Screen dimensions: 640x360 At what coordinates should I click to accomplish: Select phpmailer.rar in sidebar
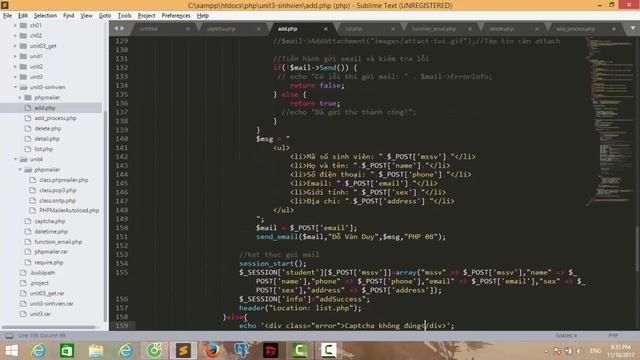(x=51, y=252)
